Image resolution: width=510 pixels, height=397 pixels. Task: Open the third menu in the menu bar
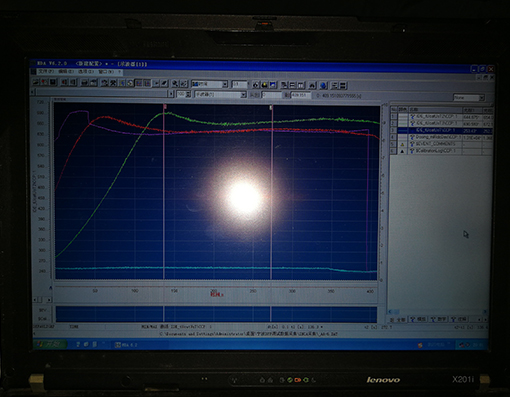click(86, 71)
